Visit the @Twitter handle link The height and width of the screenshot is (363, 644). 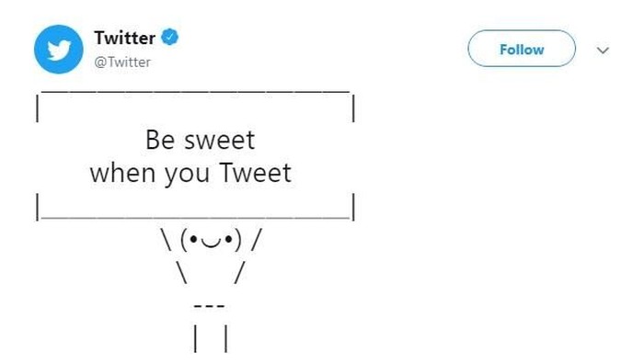[122, 62]
